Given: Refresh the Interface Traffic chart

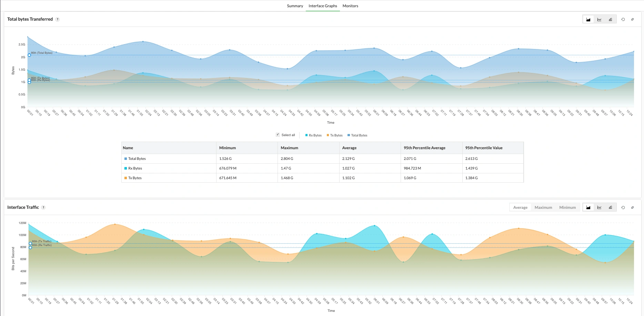Looking at the screenshot, I should coord(623,207).
